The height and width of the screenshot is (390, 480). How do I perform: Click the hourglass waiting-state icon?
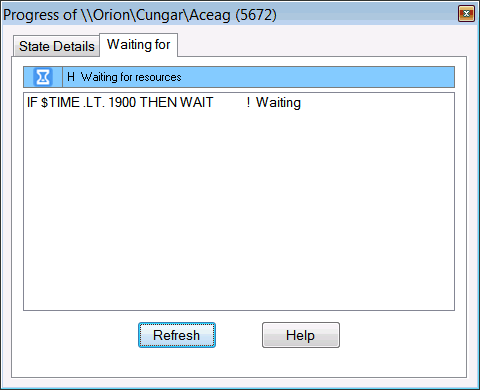pos(43,77)
